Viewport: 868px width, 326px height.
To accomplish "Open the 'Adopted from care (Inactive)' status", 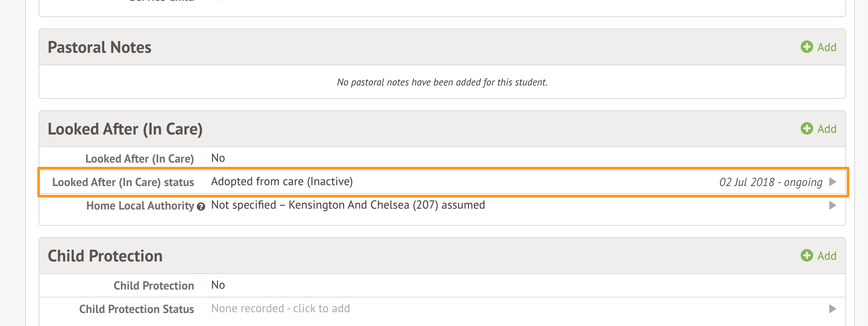I will pos(282,181).
